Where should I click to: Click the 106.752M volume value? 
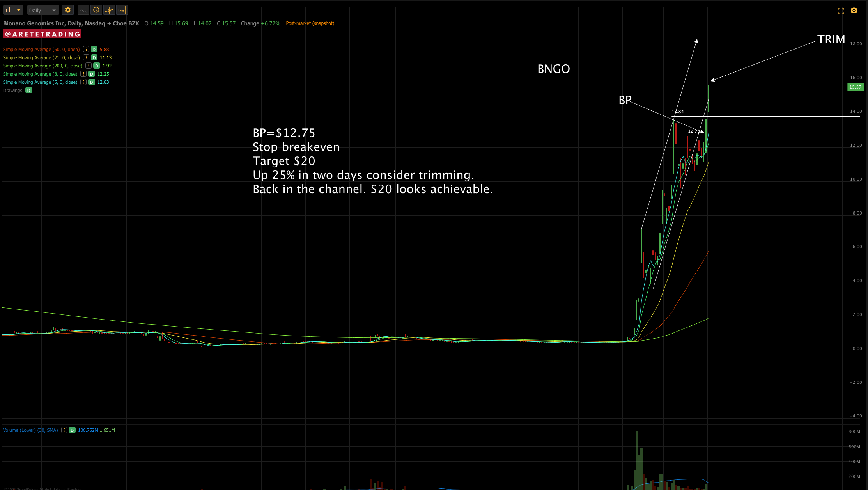coord(88,430)
